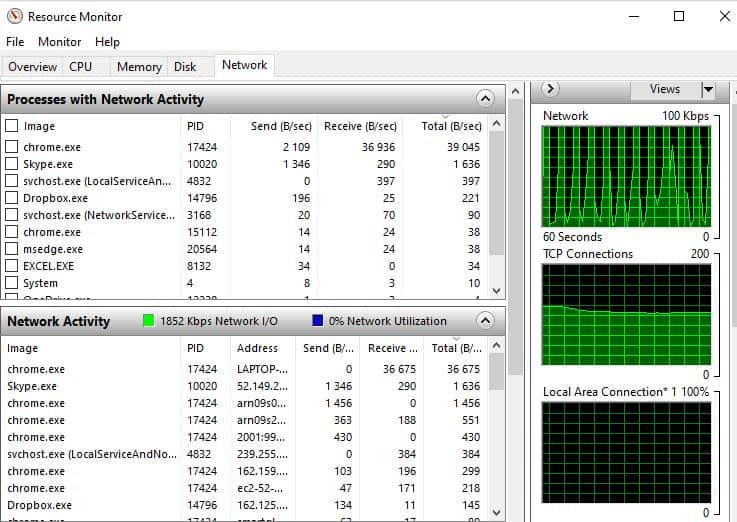Image resolution: width=737 pixels, height=522 pixels.
Task: Select the svchost.exe (LocalServiceAndNo...) activity row
Action: click(244, 454)
